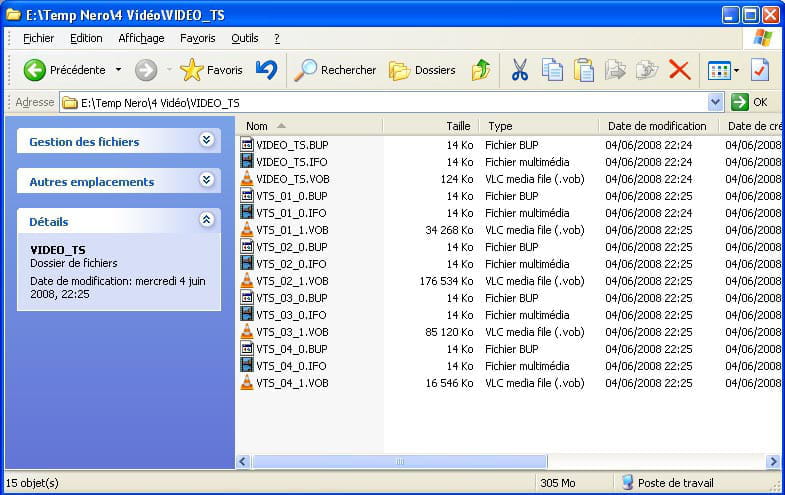The height and width of the screenshot is (495, 785).
Task: Click the 305 Mo status bar entry
Action: coord(558,483)
